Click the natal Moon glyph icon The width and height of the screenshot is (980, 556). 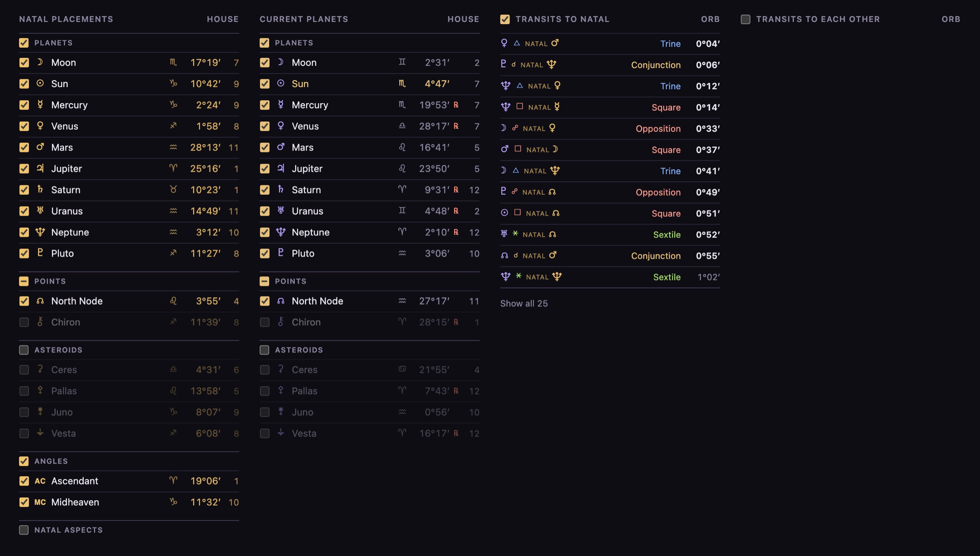pyautogui.click(x=40, y=62)
